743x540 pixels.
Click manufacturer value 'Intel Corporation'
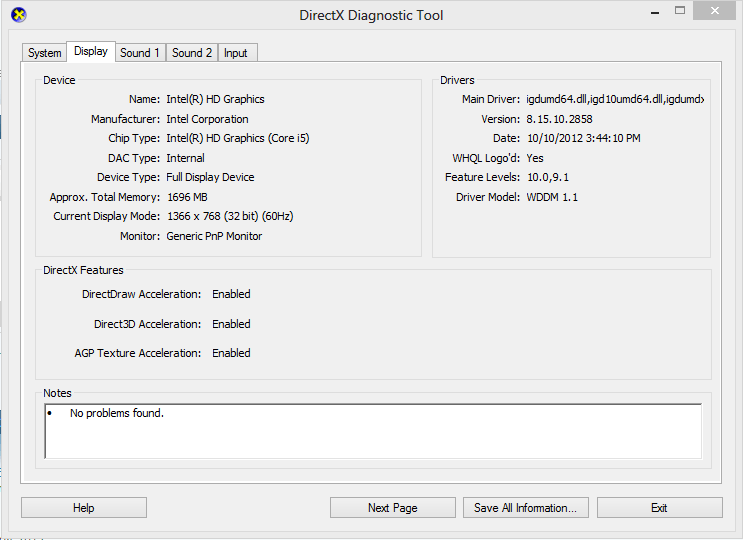point(207,119)
